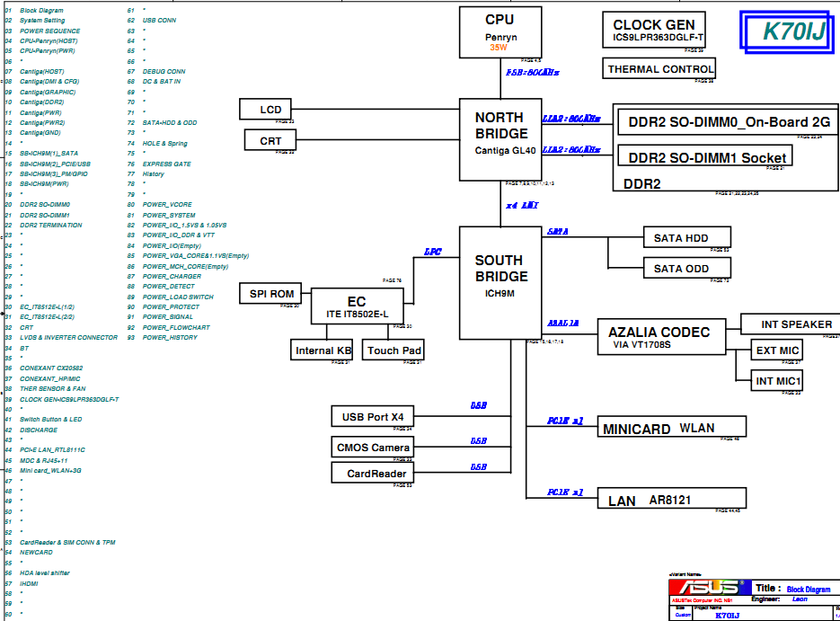The image size is (840, 621).
Task: Click PCIE x1 label beside MINICARD WLAN
Action: pos(565,421)
